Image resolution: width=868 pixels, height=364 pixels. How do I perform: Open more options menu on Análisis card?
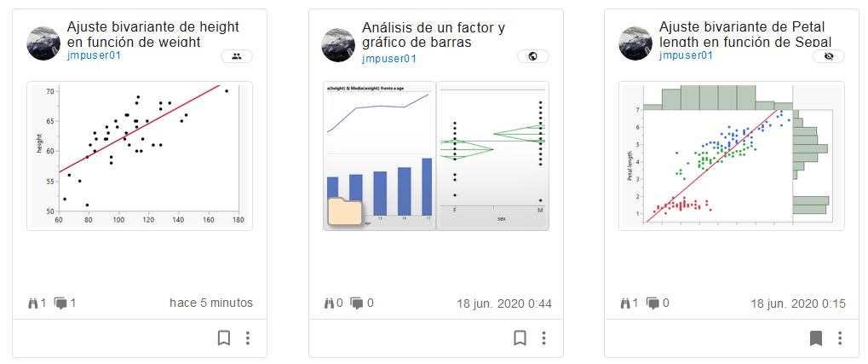pyautogui.click(x=543, y=338)
